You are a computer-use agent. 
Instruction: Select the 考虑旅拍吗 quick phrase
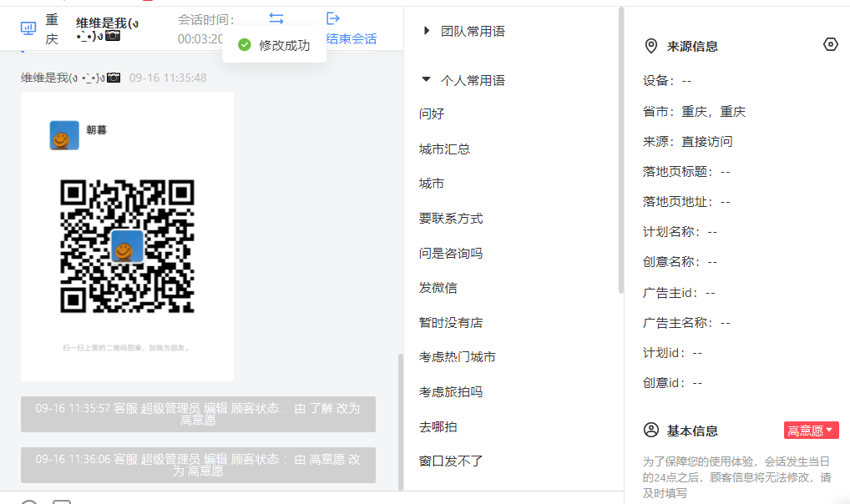click(451, 392)
